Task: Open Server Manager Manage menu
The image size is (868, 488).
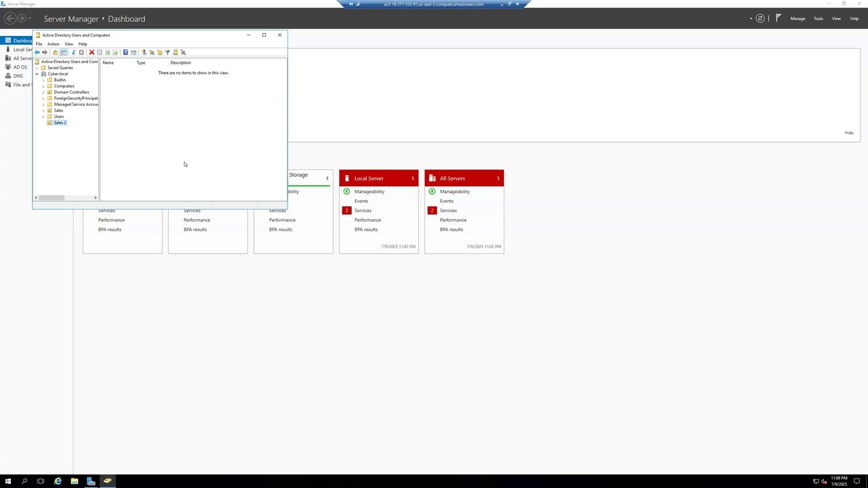Action: pos(798,18)
